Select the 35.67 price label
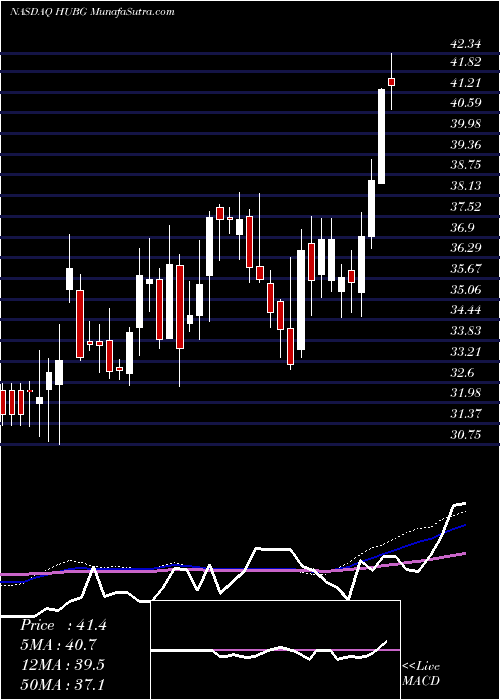The image size is (500, 700). [x=466, y=269]
